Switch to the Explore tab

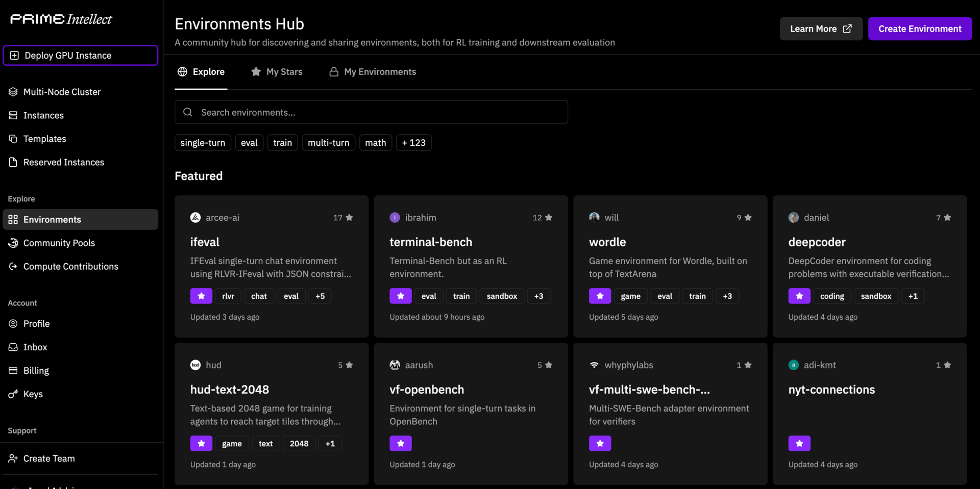[201, 72]
